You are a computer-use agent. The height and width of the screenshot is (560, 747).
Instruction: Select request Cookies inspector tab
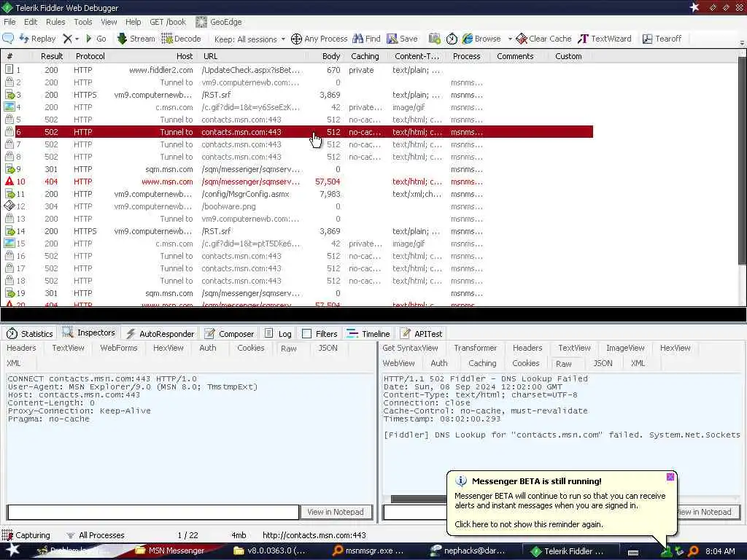pos(251,348)
